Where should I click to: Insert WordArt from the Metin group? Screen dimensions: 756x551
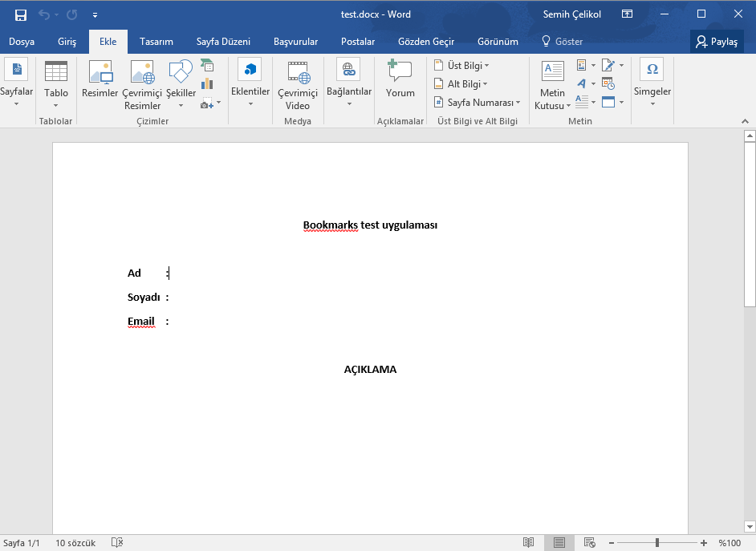point(582,83)
